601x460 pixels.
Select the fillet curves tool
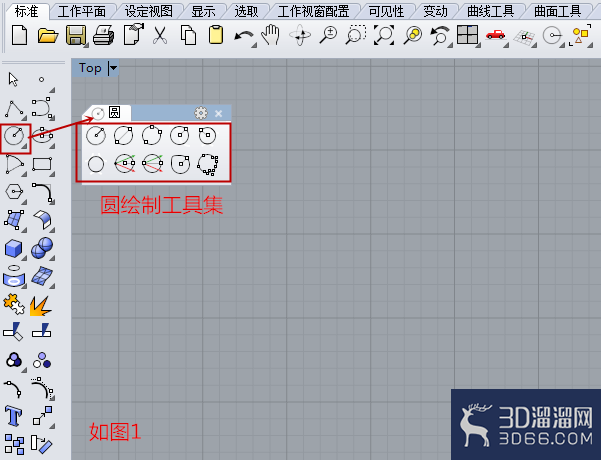(x=42, y=192)
